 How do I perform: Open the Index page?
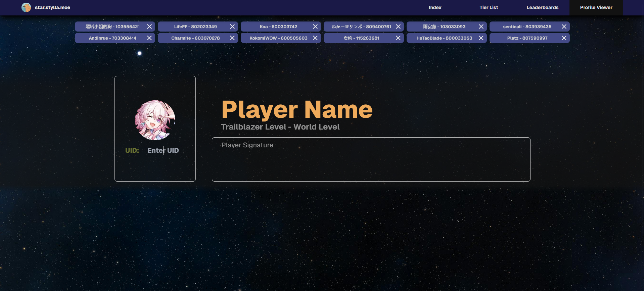point(435,7)
